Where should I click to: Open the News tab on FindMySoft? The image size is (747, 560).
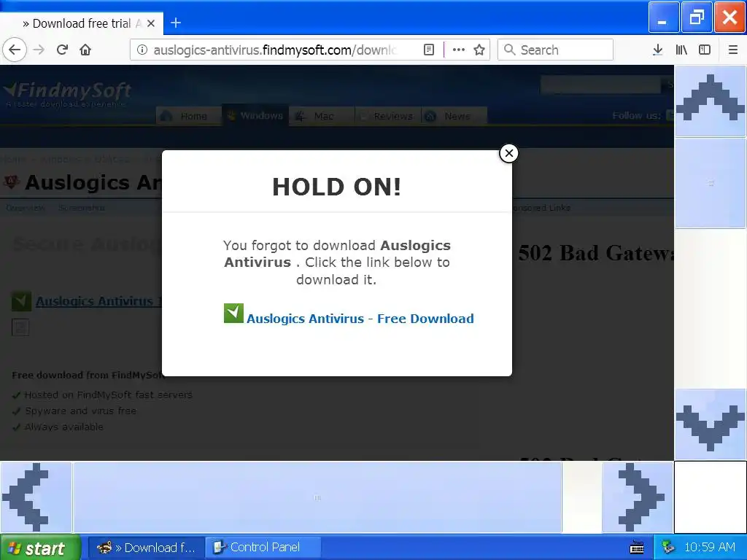pyautogui.click(x=454, y=116)
